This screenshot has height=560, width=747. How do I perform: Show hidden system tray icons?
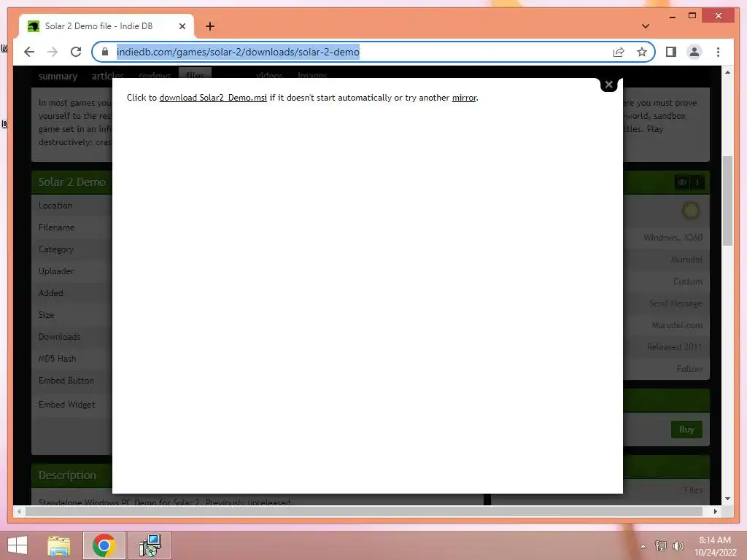[x=643, y=546]
